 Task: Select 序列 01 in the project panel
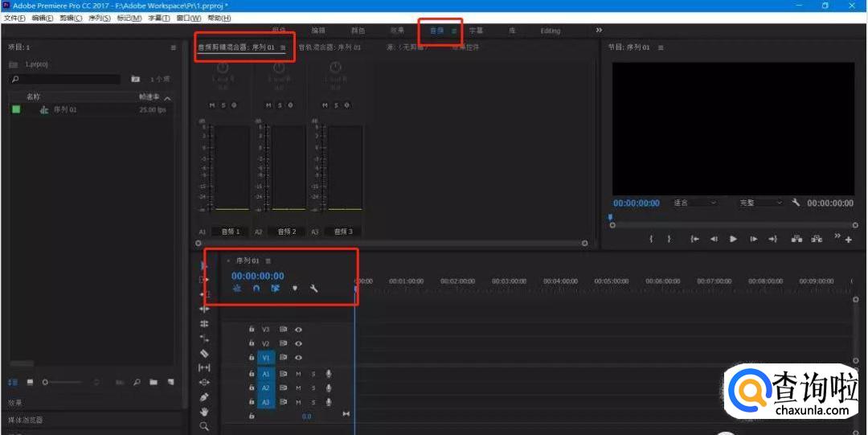[x=65, y=109]
